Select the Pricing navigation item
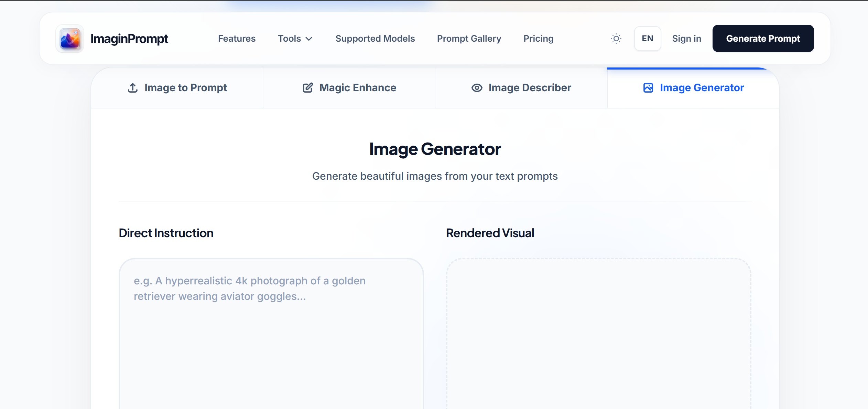 [x=538, y=38]
